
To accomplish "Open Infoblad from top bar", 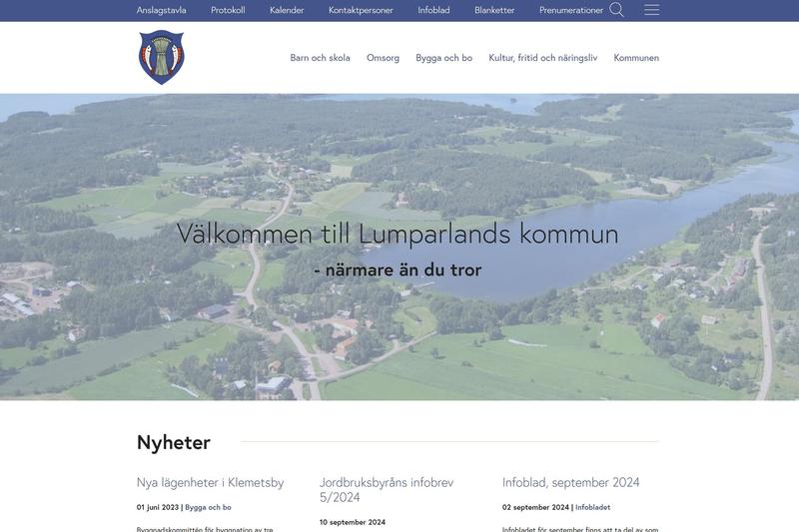I will pos(433,10).
